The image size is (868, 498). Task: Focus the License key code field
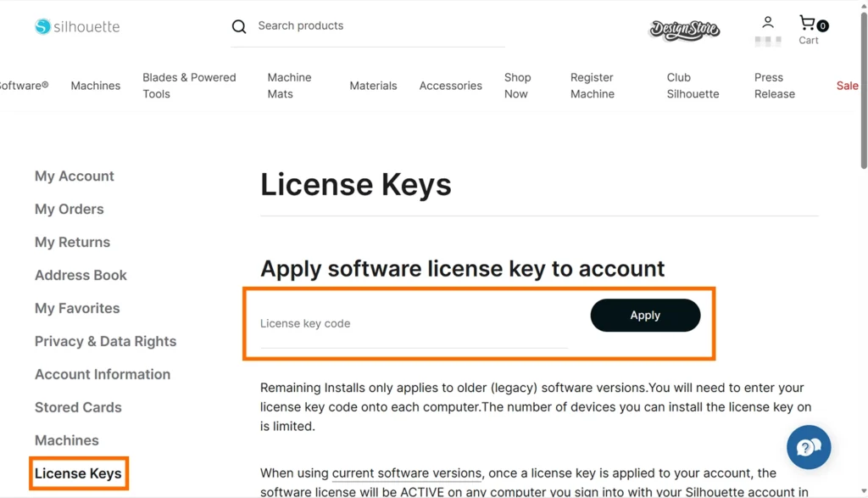click(414, 324)
